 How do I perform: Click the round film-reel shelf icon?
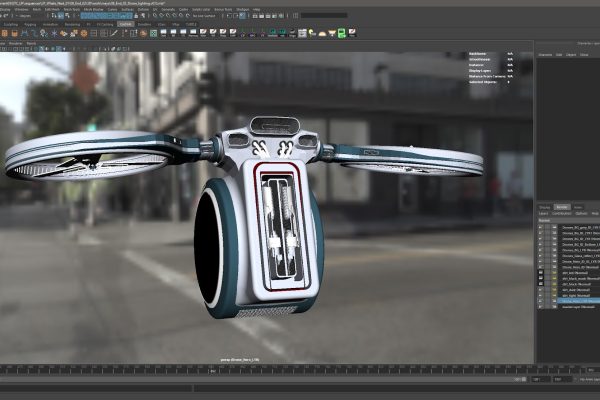[143, 34]
